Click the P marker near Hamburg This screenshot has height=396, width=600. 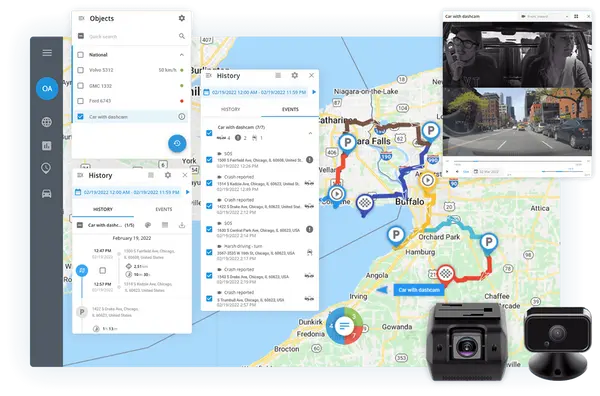396,236
